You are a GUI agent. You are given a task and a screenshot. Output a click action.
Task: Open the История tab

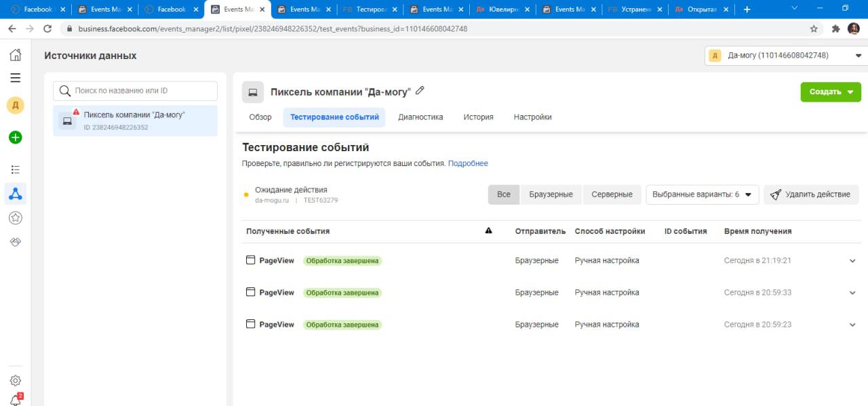click(x=479, y=117)
